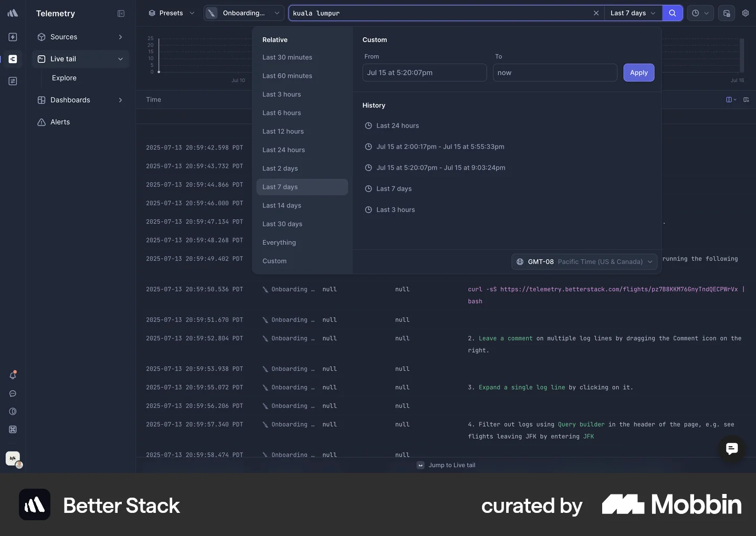756x536 pixels.
Task: Click log row timestamp 20:59:42.598 PDT
Action: click(194, 148)
